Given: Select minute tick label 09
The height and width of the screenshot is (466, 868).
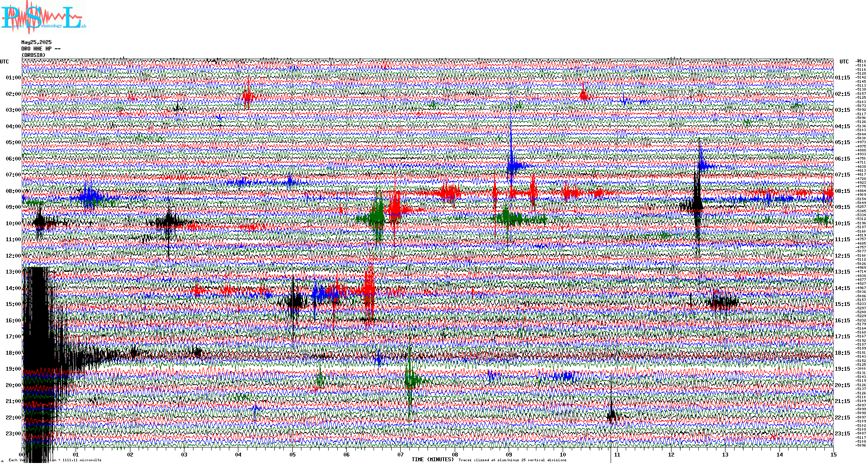Looking at the screenshot, I should (509, 454).
